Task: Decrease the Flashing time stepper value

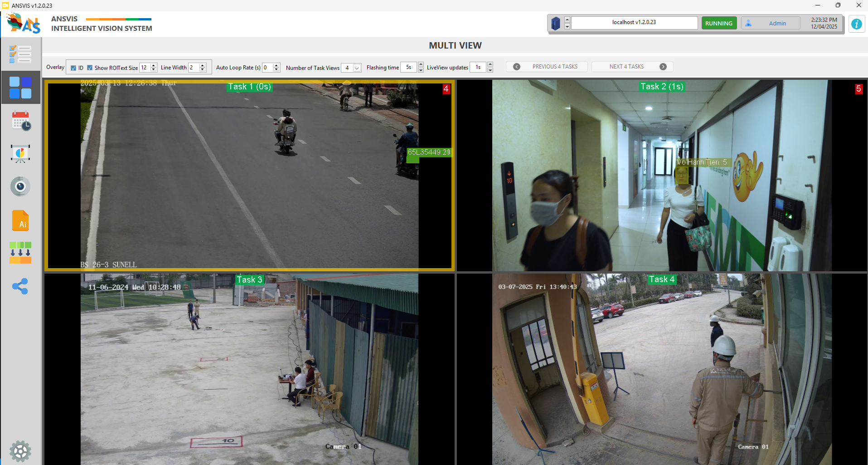Action: click(421, 70)
